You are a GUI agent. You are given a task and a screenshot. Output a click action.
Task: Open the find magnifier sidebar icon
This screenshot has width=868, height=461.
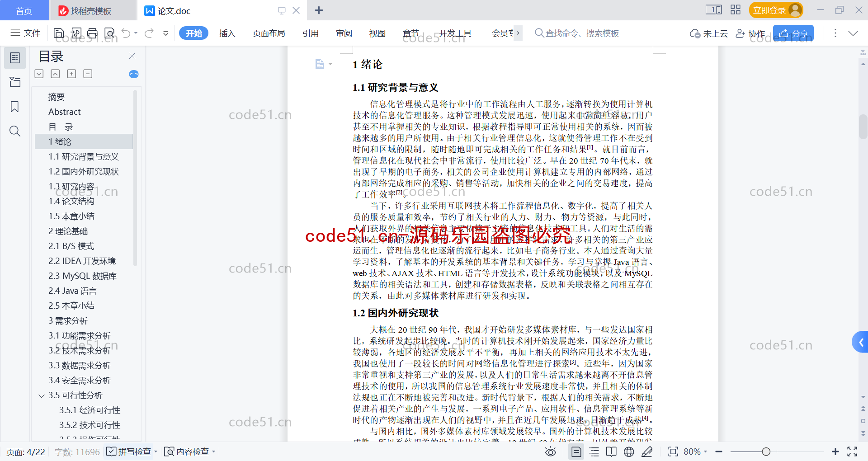(x=15, y=131)
